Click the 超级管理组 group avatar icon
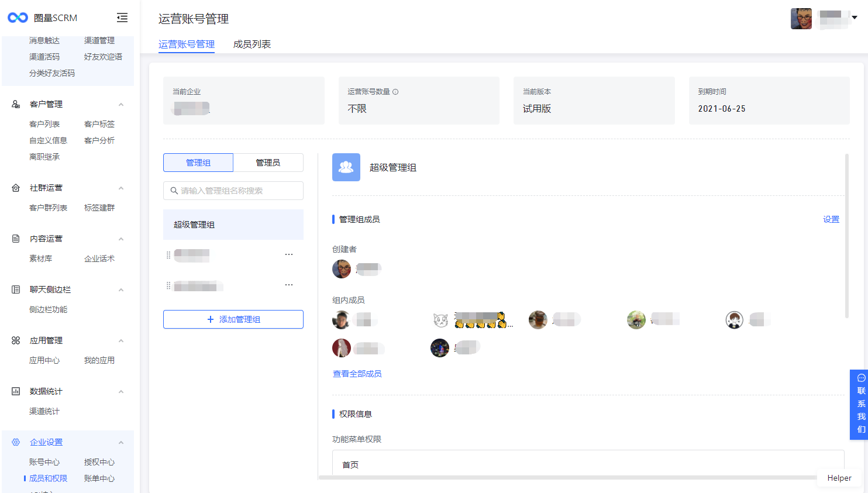This screenshot has width=868, height=493. pos(346,167)
